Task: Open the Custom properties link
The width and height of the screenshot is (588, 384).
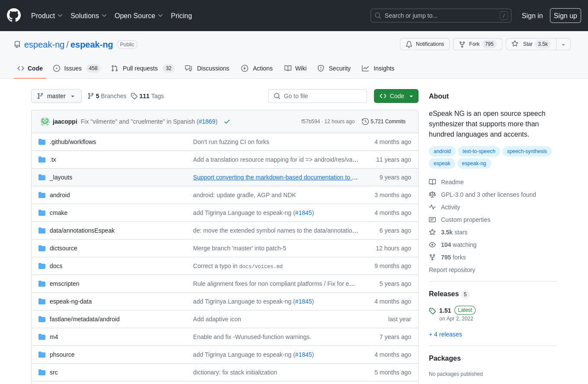Action: pos(466,220)
